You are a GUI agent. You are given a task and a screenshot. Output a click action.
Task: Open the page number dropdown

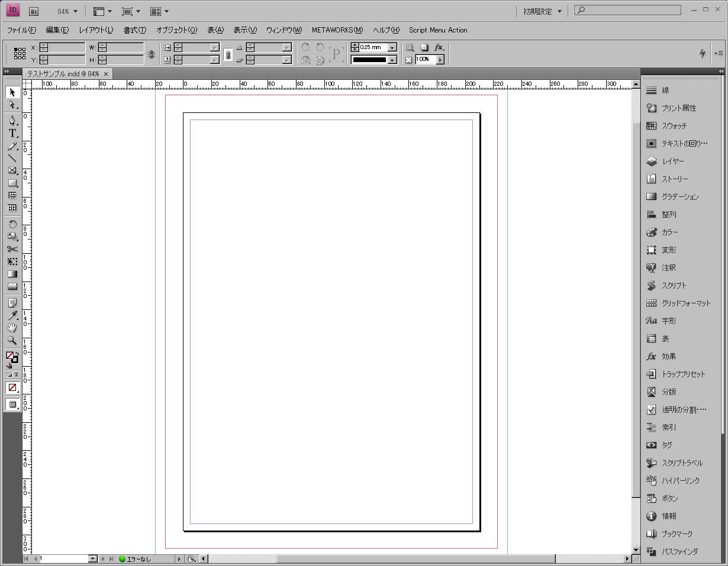click(92, 558)
